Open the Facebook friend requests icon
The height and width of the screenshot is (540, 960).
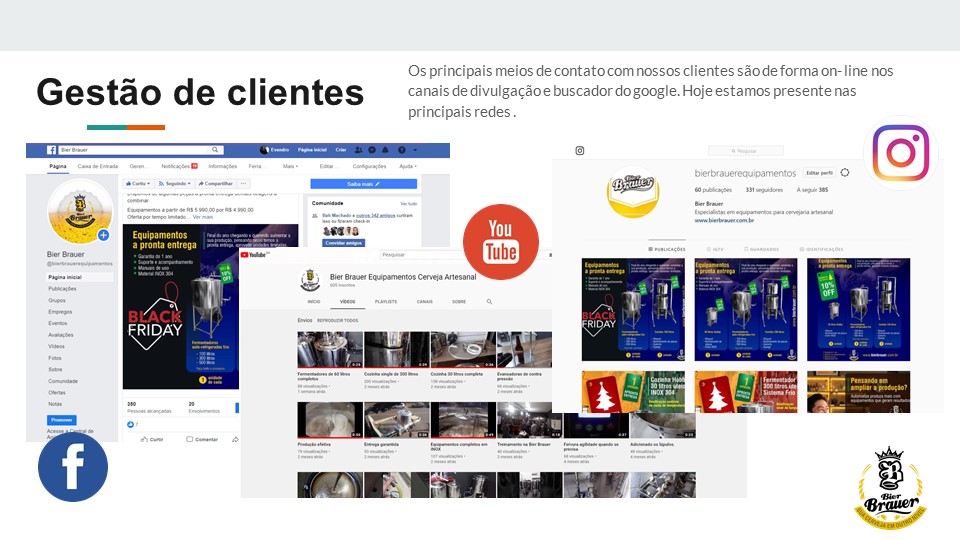pos(359,149)
